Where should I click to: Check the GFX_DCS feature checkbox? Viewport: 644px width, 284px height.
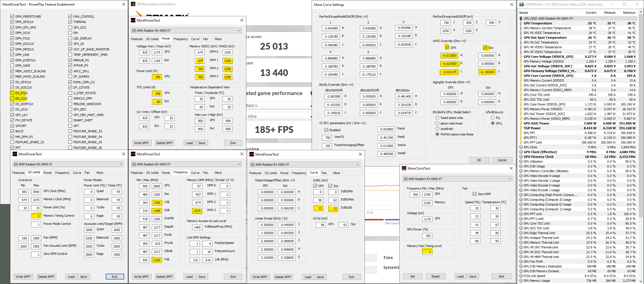coord(70,27)
